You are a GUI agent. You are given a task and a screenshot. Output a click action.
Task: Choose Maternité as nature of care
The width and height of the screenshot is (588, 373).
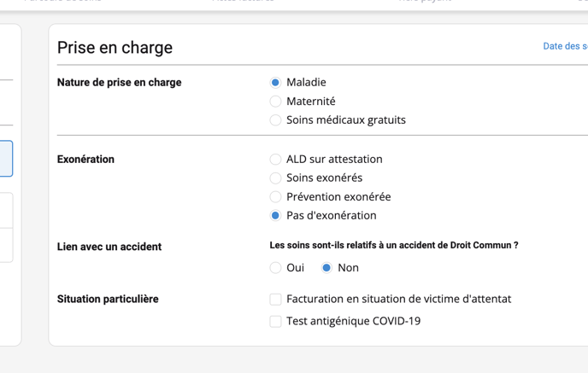click(275, 102)
